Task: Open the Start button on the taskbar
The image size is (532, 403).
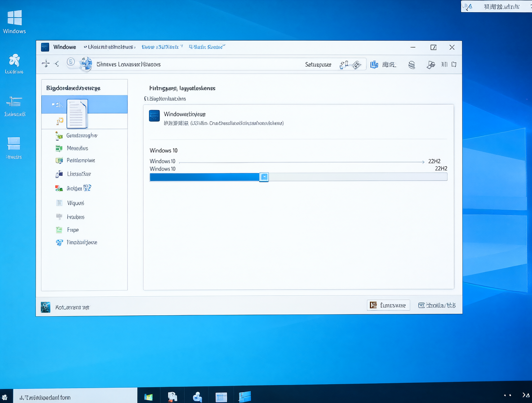Action: [x=5, y=397]
